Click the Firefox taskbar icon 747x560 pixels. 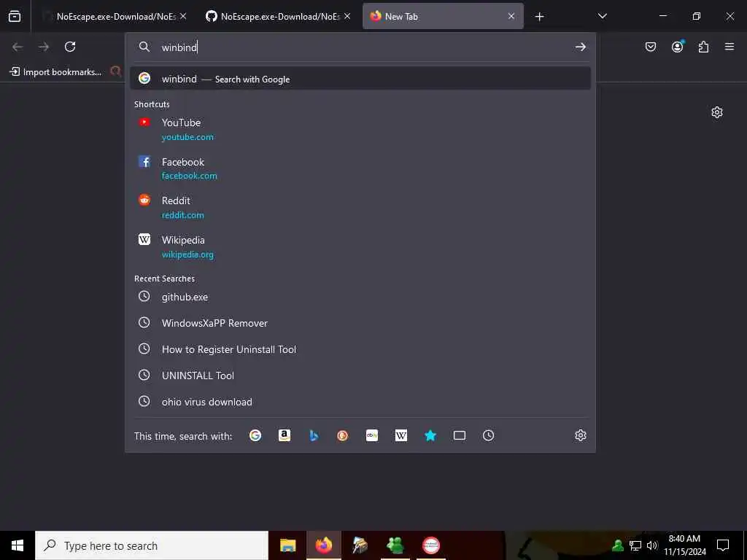point(324,545)
